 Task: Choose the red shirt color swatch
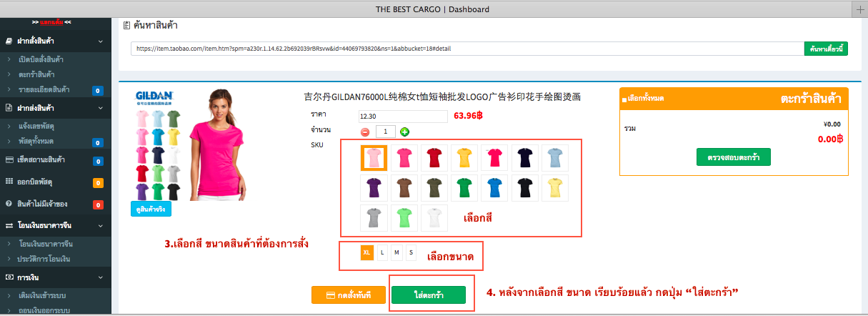434,158
